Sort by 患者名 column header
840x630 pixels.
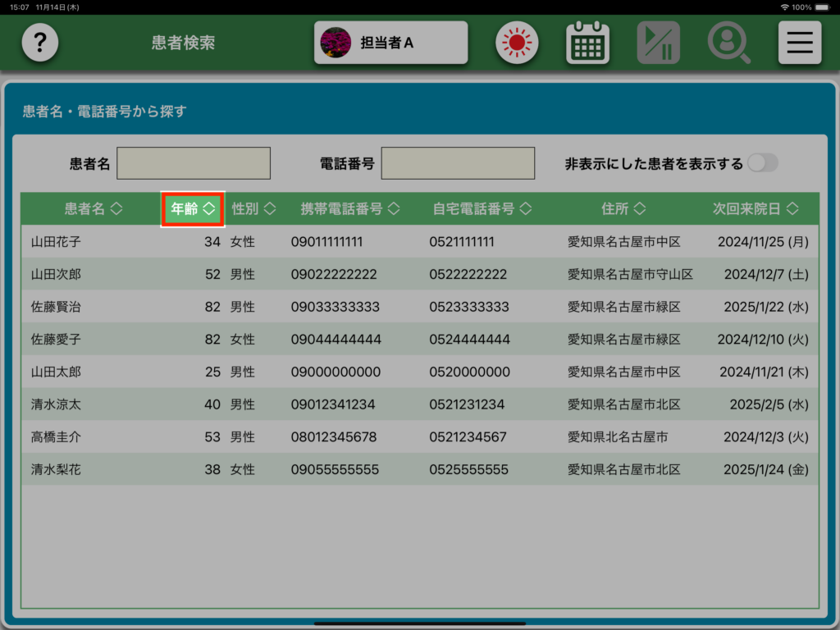93,209
